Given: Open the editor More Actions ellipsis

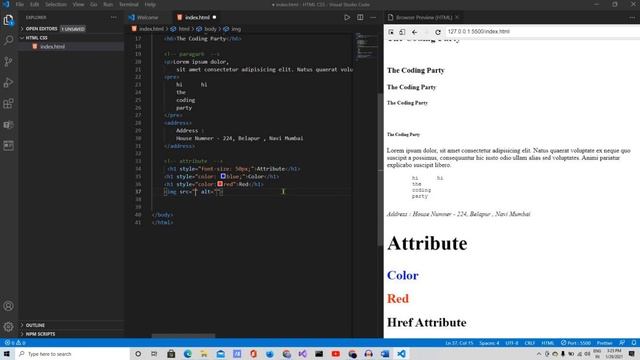Looking at the screenshot, I should (373, 18).
